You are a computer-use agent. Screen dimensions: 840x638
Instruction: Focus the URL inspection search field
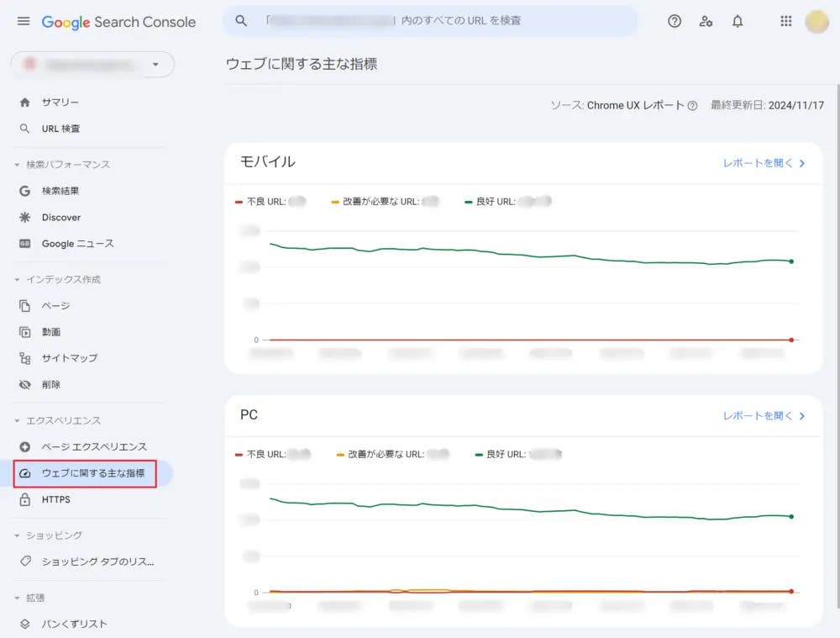coord(430,21)
